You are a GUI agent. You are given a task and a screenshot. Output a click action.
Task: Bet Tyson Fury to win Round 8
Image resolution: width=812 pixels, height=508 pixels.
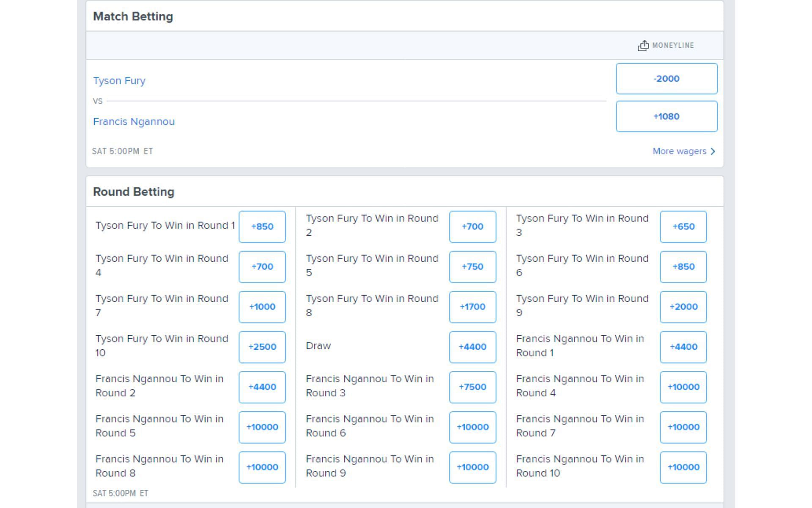click(472, 307)
